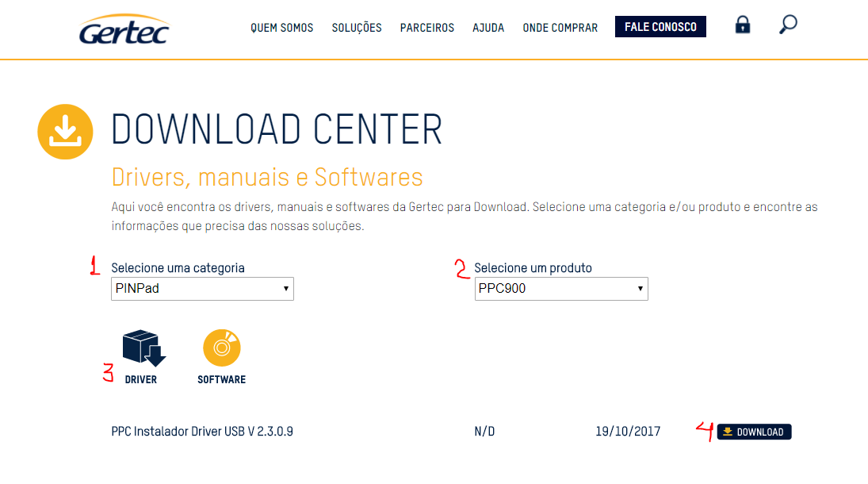Viewport: 868px width, 484px height.
Task: Open the category dropdown showing PINPad
Action: pos(202,289)
